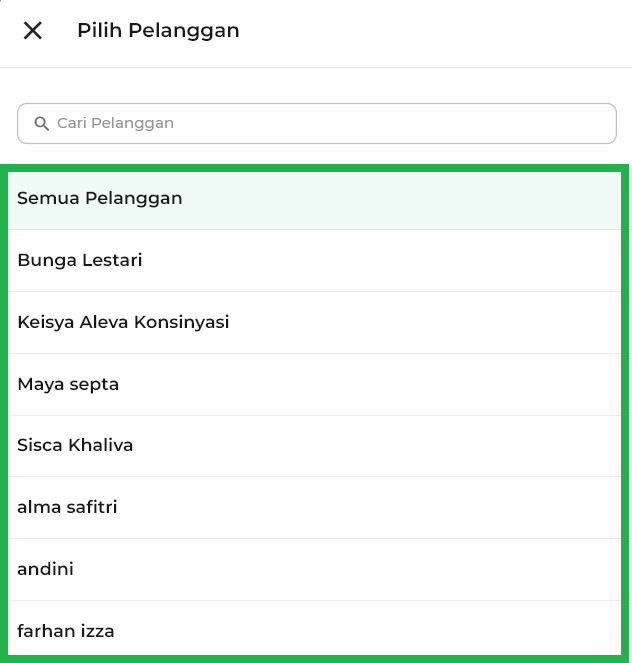Choose alma safitri from the list
The height and width of the screenshot is (663, 632).
(67, 507)
